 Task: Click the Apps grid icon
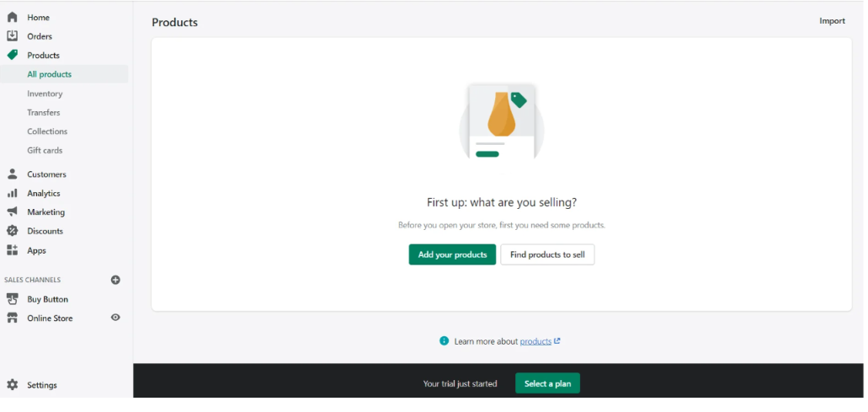12,250
